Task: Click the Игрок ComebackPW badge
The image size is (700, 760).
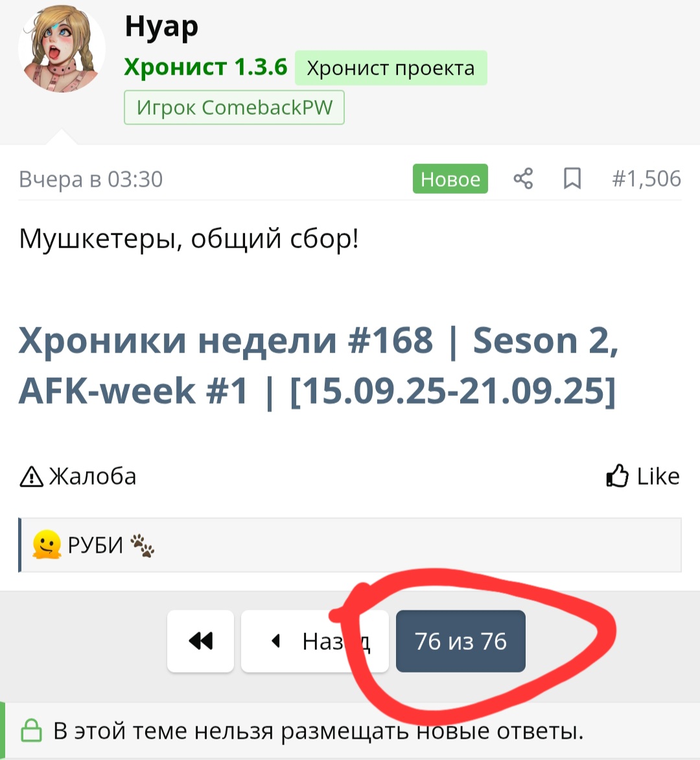Action: [234, 107]
